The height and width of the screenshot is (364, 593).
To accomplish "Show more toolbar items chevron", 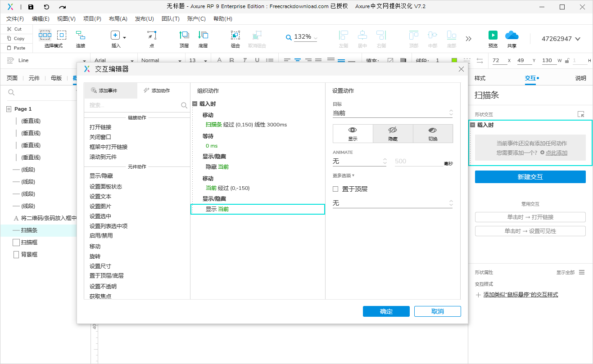I will (469, 39).
